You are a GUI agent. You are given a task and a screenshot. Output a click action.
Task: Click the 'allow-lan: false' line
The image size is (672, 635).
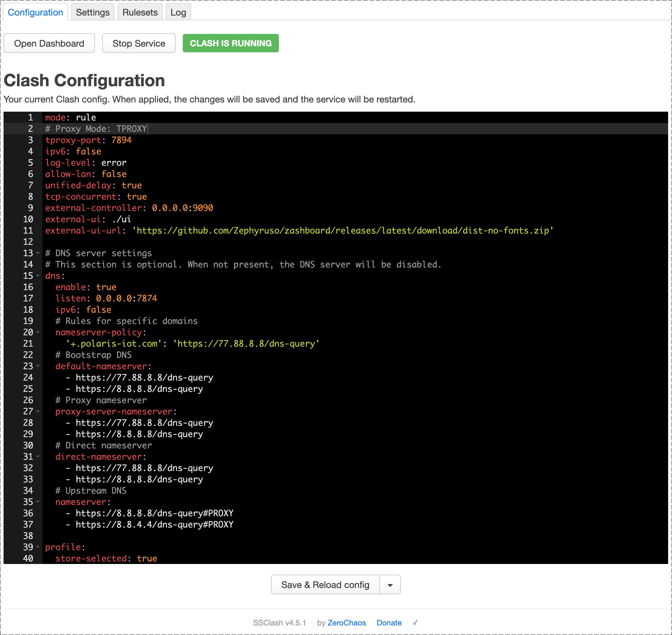point(86,174)
